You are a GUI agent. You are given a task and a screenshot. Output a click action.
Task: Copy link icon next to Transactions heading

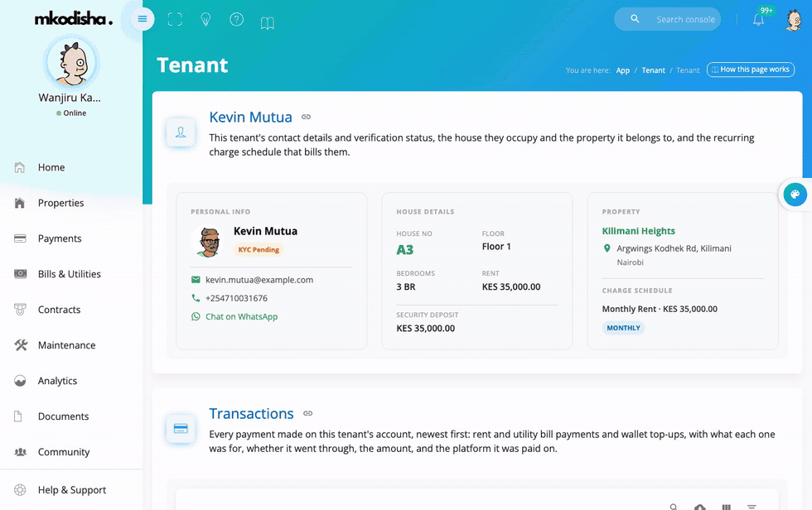(x=307, y=413)
